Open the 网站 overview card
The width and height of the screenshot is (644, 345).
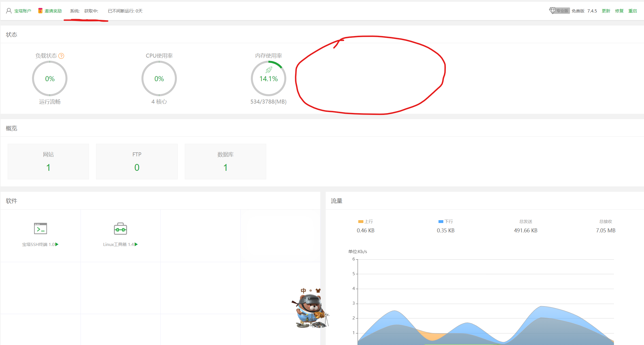[x=48, y=161]
